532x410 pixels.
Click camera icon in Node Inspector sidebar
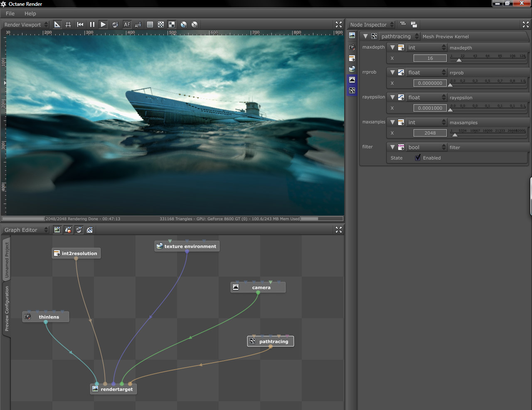click(352, 47)
